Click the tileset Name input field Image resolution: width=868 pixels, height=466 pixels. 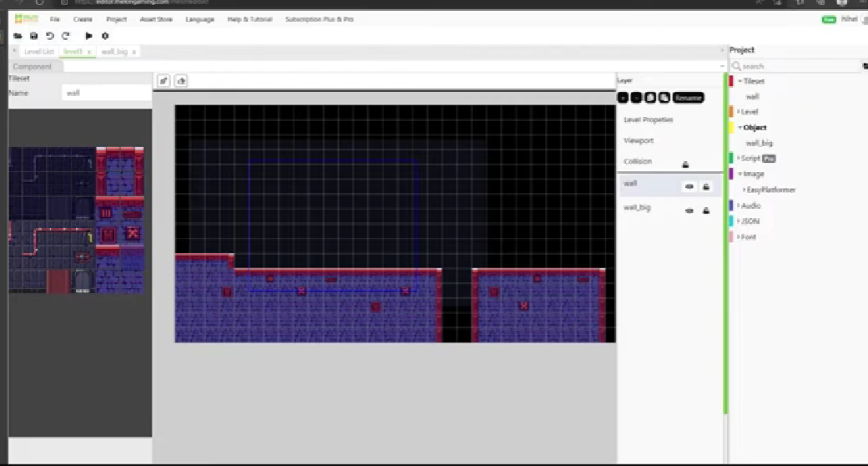pos(106,93)
